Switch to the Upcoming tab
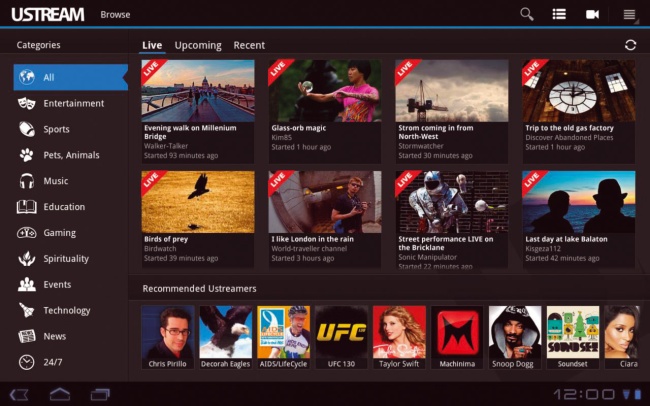 [x=198, y=45]
